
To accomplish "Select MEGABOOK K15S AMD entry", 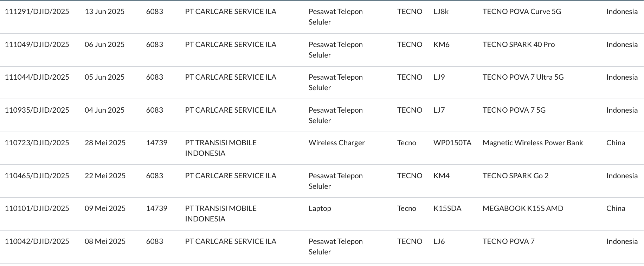I will (x=523, y=208).
